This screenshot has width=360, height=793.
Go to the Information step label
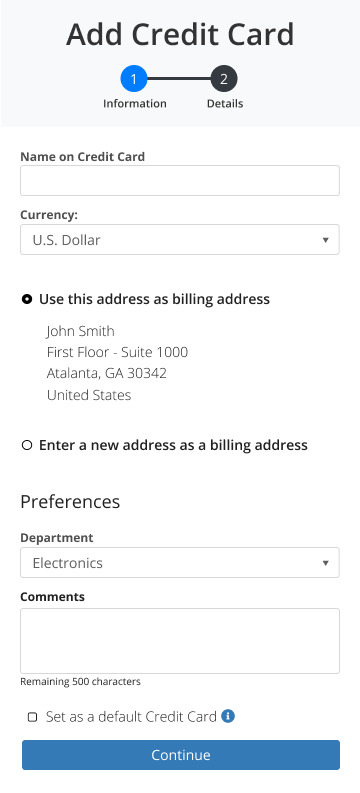tap(134, 103)
